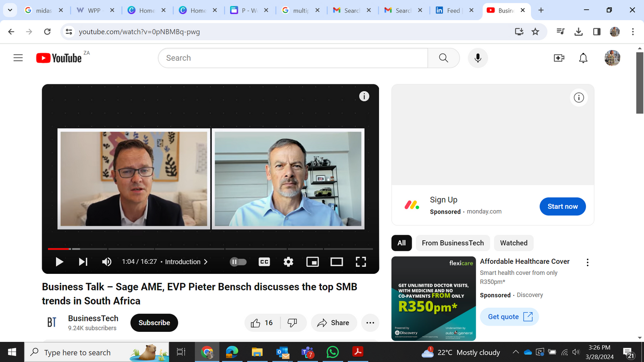Screen dimensions: 644x362
Task: Toggle the Chrome side panel
Action: click(x=597, y=32)
